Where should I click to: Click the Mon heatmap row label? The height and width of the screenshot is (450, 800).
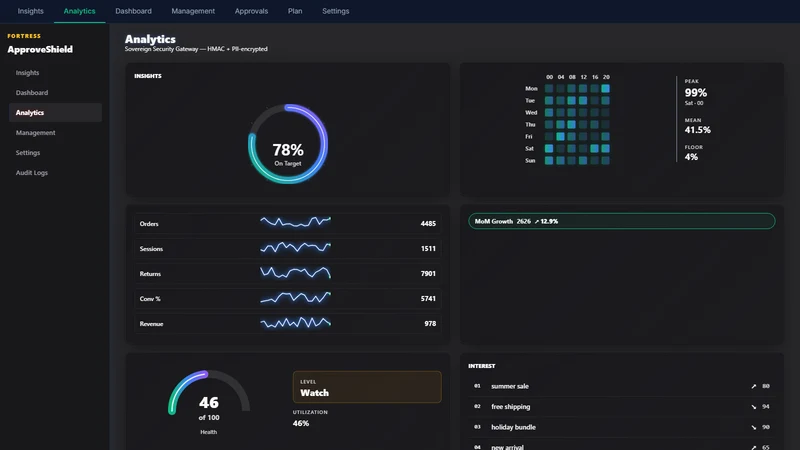531,88
